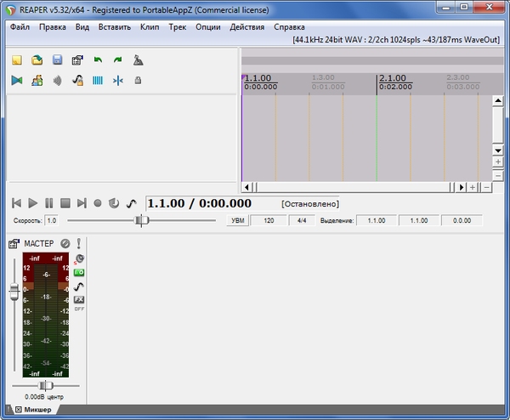The height and width of the screenshot is (420, 510).
Task: Open the Трек menu
Action: click(177, 27)
